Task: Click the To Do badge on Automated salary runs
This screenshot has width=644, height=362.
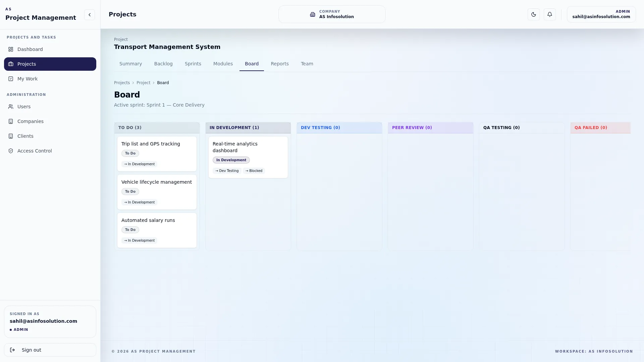Action: point(130,230)
